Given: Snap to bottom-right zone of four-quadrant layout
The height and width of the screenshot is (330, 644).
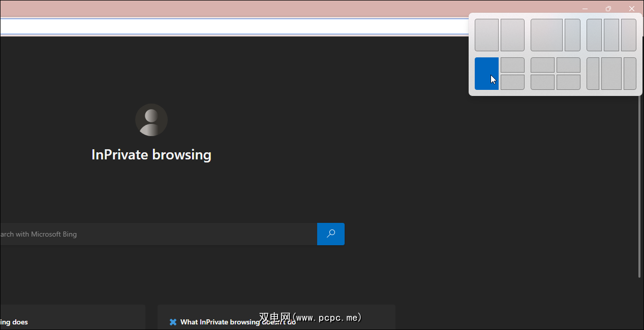Looking at the screenshot, I should (x=568, y=82).
